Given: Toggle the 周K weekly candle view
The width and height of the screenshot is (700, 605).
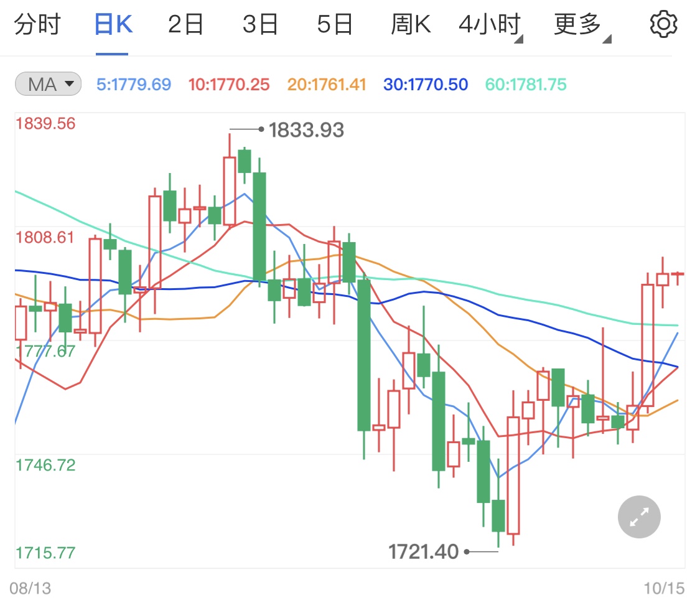Looking at the screenshot, I should (410, 24).
